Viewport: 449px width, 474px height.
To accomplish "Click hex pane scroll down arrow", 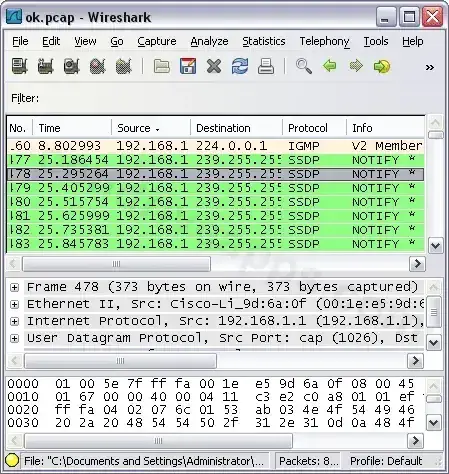I will [x=434, y=423].
